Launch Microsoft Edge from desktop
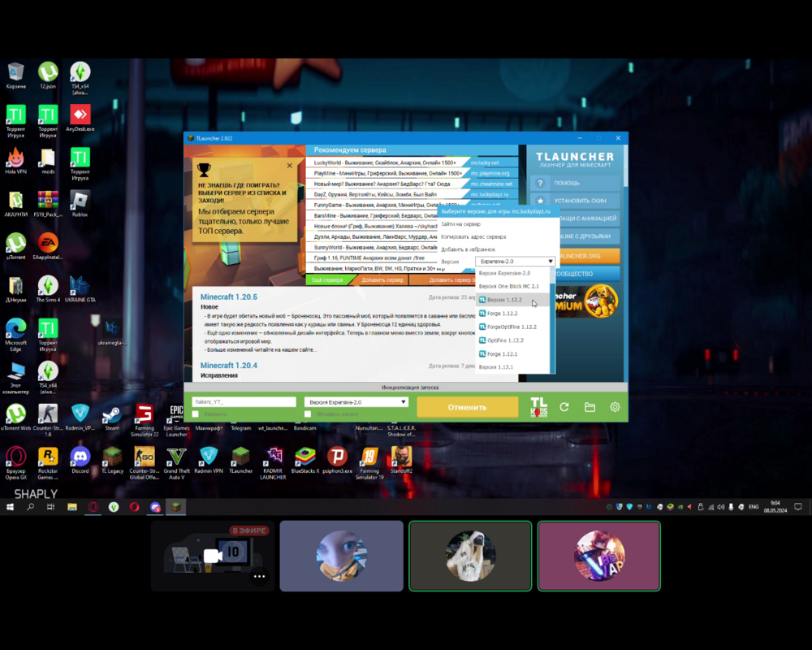This screenshot has height=650, width=812. point(16,335)
